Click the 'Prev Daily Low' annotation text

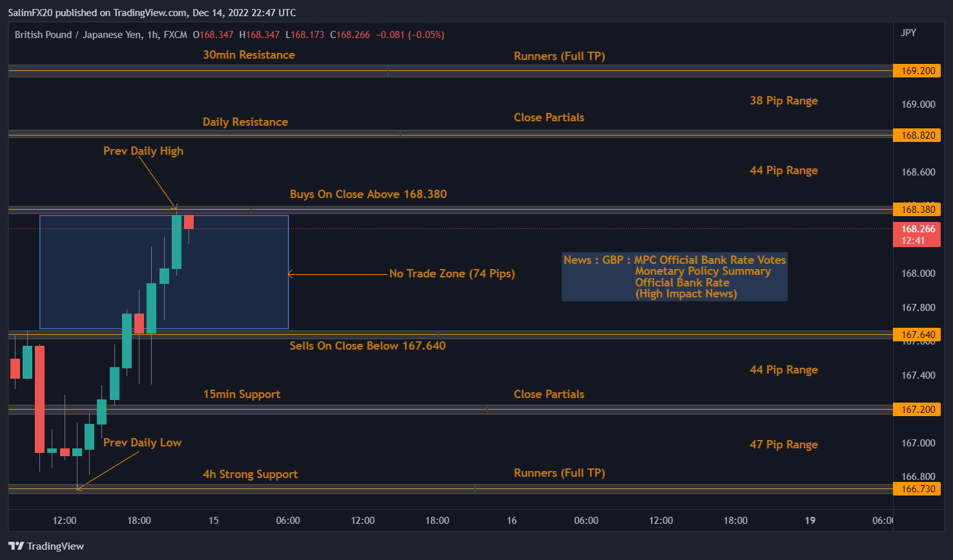tap(142, 443)
